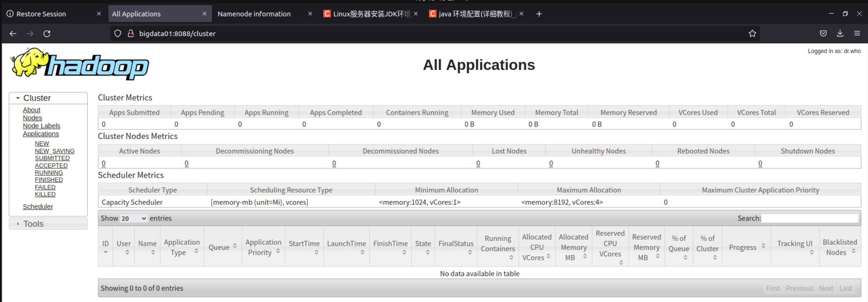The height and width of the screenshot is (302, 868).
Task: Click the Lost Nodes count link
Action: [478, 163]
